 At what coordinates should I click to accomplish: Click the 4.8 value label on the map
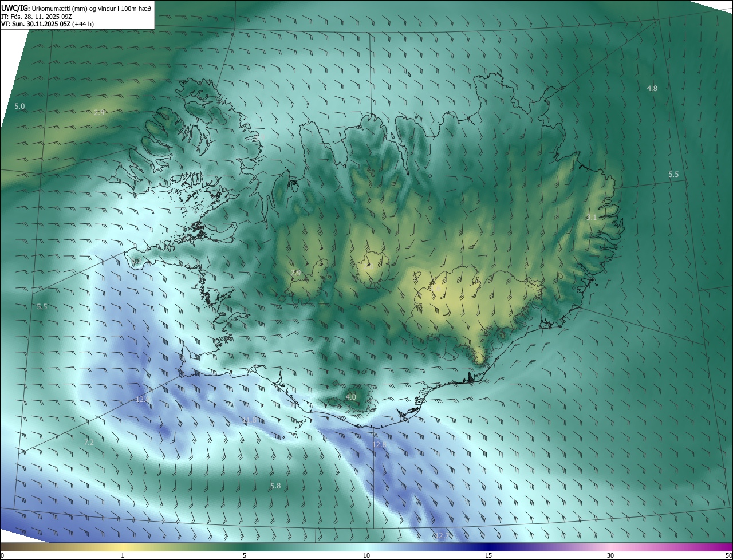[x=652, y=88]
